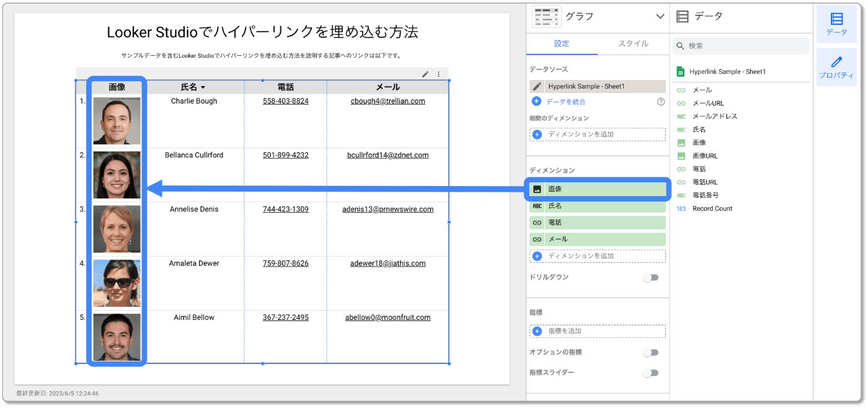Toggle the オプションの指標 switch

pos(650,353)
